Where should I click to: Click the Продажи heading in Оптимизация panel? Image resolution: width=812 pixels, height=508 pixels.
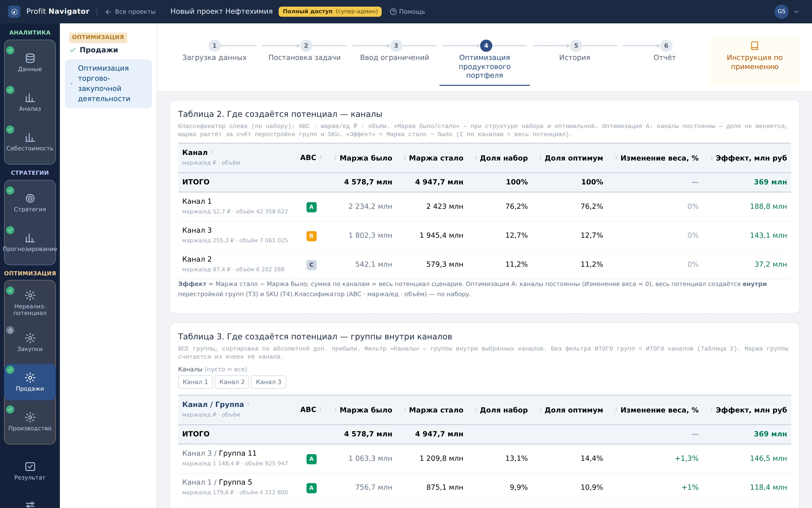point(99,50)
